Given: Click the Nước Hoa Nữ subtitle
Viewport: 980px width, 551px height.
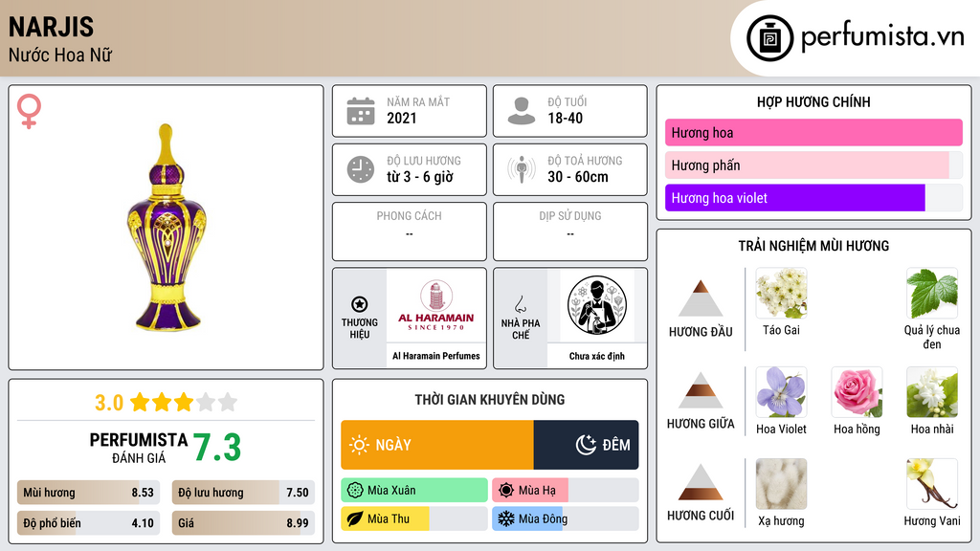Looking at the screenshot, I should pyautogui.click(x=60, y=55).
